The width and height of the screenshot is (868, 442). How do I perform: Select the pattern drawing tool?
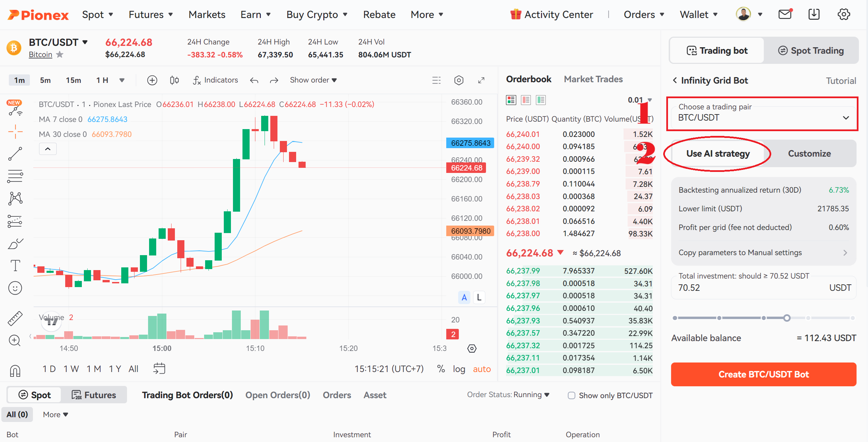click(15, 198)
